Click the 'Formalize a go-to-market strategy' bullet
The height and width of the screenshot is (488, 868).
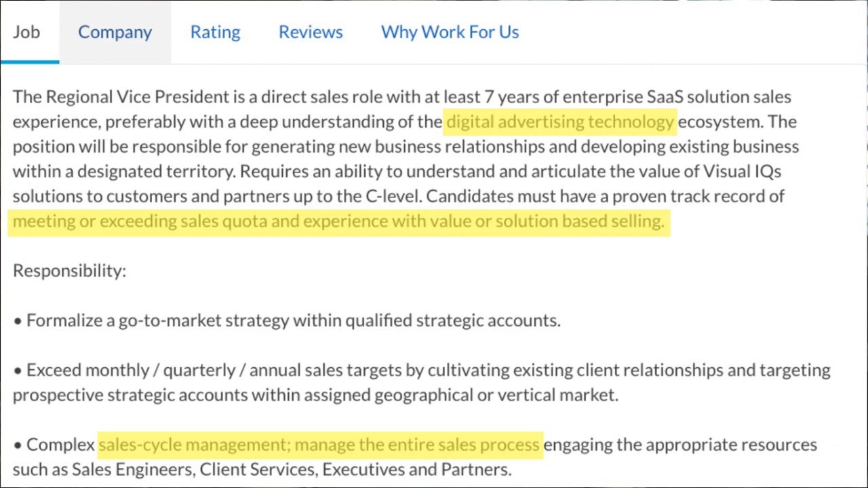pyautogui.click(x=287, y=320)
